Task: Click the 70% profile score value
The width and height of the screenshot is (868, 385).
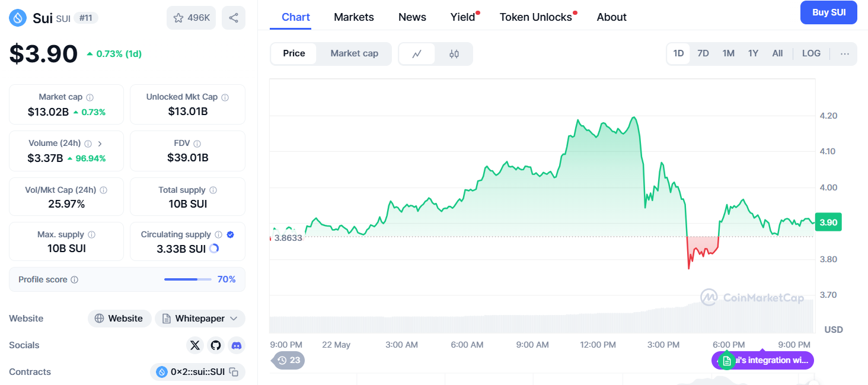Action: click(226, 279)
